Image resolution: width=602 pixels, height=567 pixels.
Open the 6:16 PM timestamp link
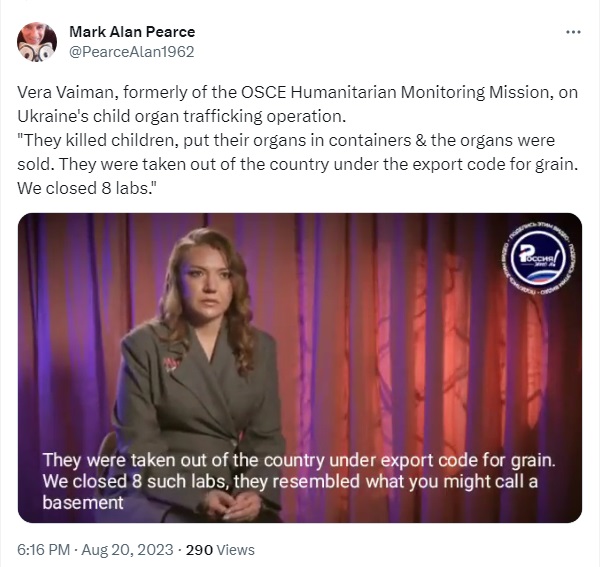[x=43, y=550]
